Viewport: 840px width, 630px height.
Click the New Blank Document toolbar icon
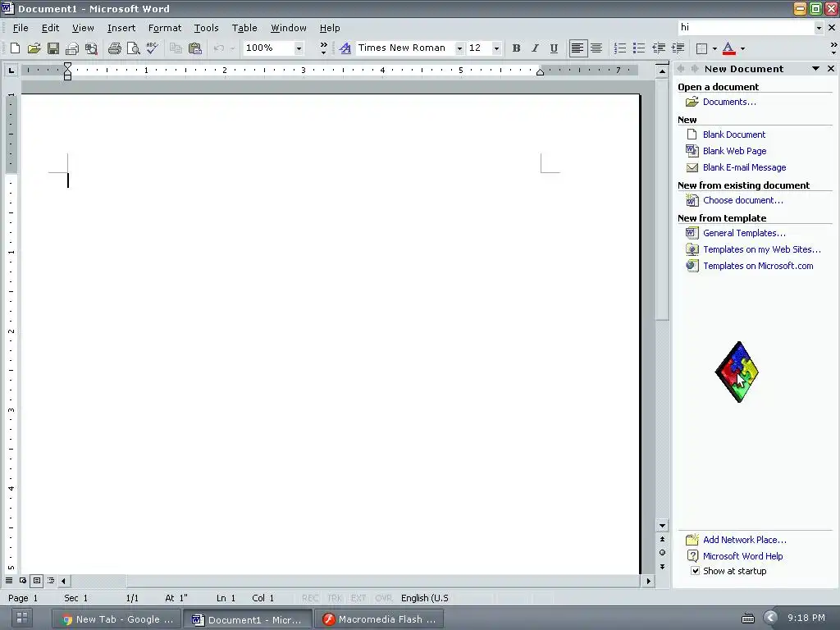click(15, 48)
